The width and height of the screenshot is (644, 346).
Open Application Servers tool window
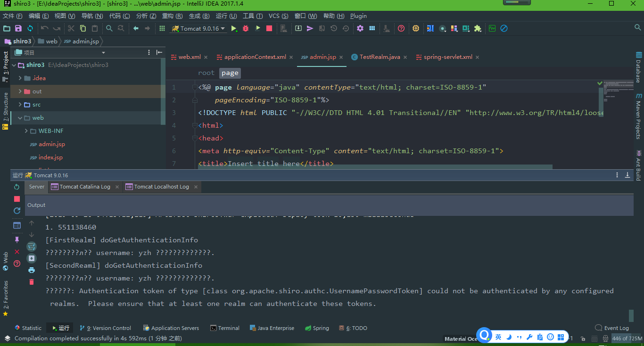tap(171, 328)
